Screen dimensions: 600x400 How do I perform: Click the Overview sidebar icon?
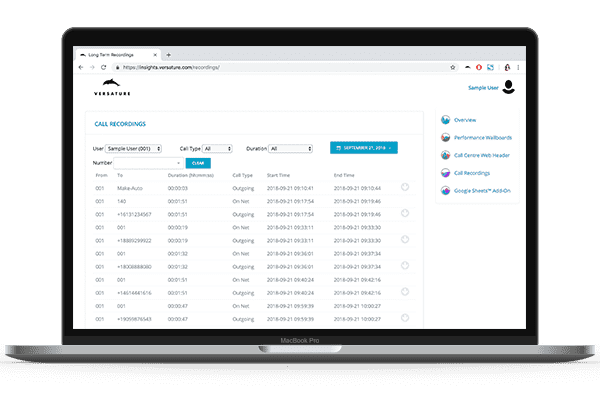point(445,120)
